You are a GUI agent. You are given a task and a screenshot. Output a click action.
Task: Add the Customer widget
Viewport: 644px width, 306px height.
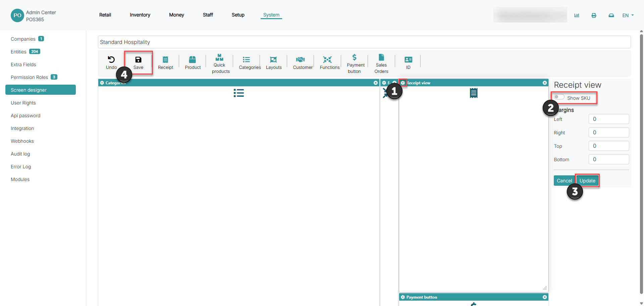[x=303, y=63]
